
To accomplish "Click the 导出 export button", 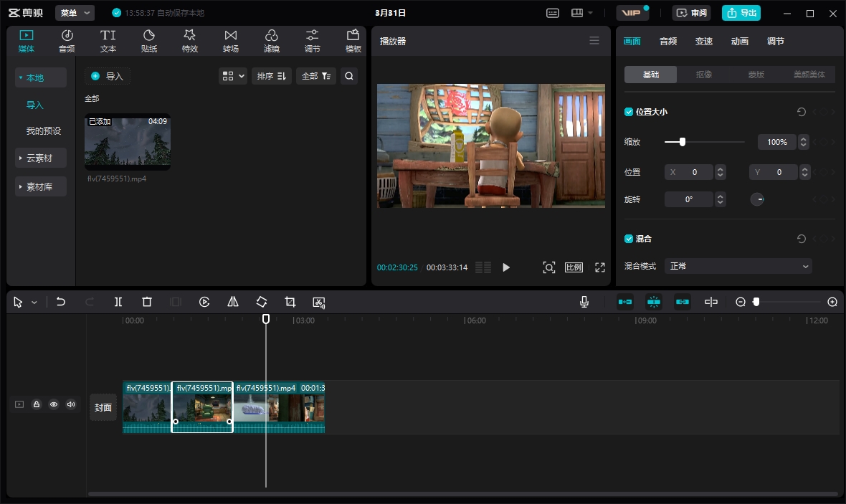I will [x=741, y=13].
